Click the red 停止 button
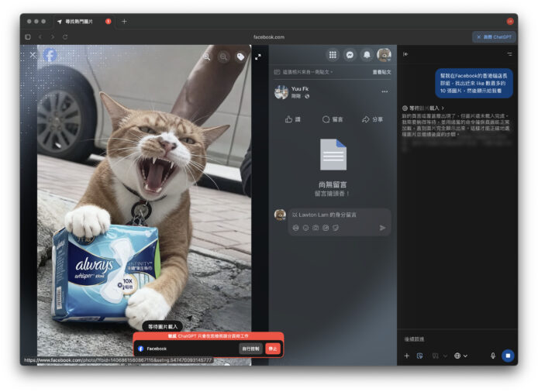538x392 pixels. point(273,349)
